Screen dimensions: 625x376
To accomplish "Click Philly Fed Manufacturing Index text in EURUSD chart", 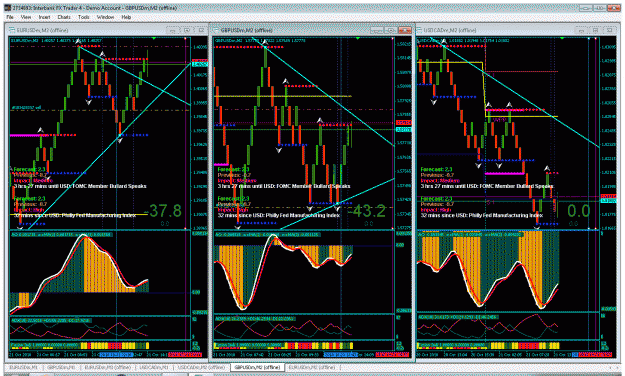I will click(98, 215).
